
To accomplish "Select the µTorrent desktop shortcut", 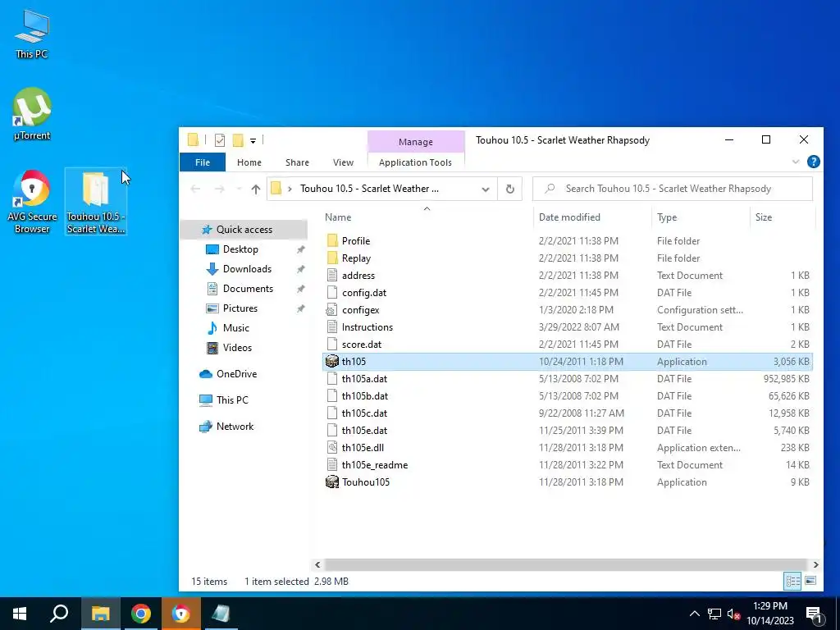I will point(32,113).
